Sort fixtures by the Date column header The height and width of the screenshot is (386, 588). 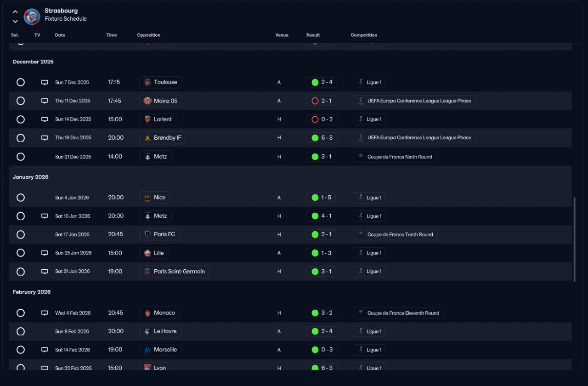coord(60,35)
